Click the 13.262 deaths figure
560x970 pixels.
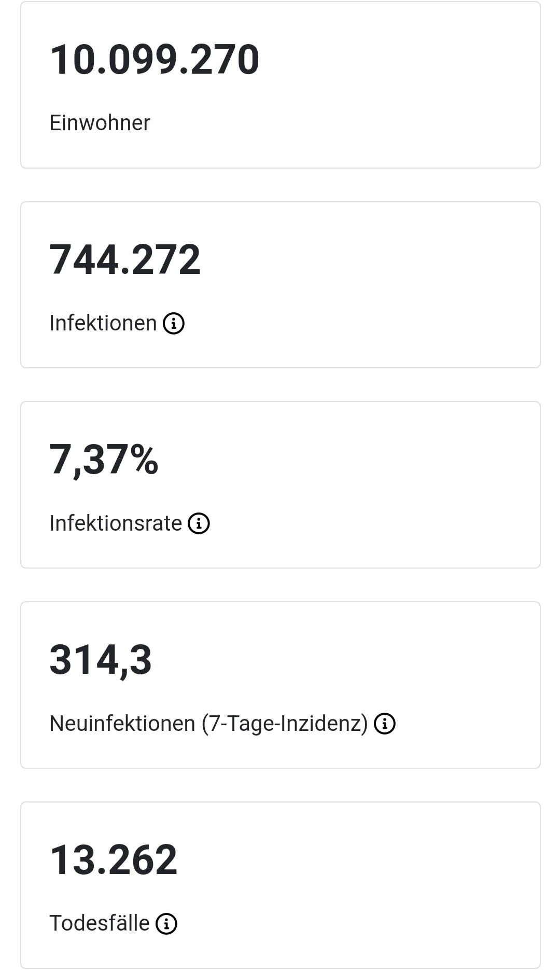pyautogui.click(x=113, y=860)
